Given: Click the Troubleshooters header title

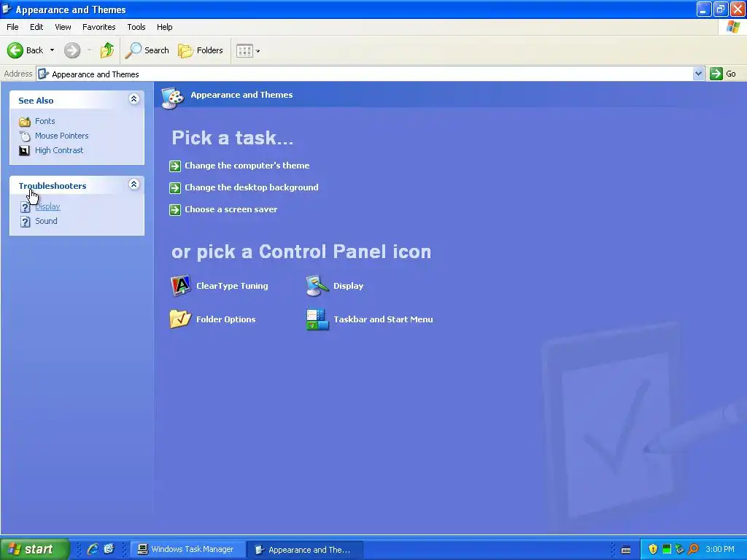Looking at the screenshot, I should click(x=53, y=186).
